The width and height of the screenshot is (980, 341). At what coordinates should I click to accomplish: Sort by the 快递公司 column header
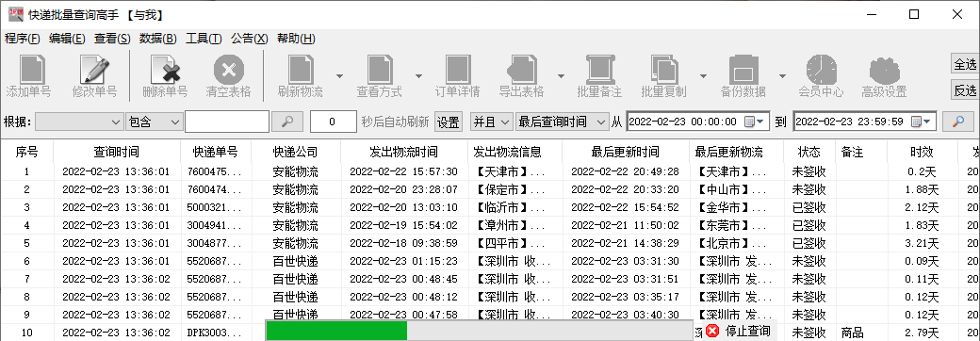click(296, 152)
